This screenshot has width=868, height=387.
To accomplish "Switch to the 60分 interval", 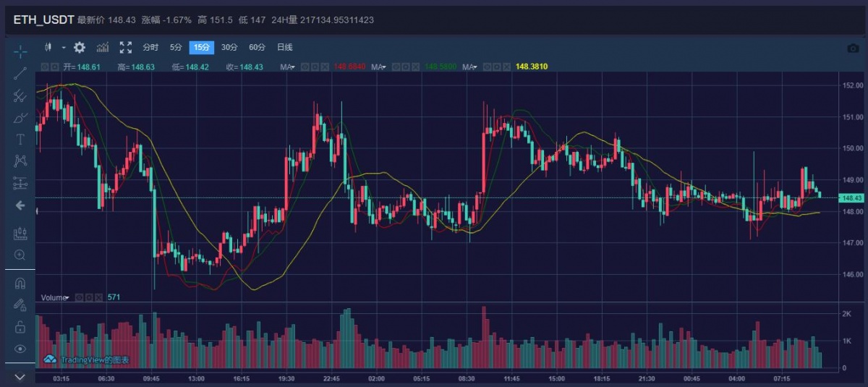I will pyautogui.click(x=257, y=47).
